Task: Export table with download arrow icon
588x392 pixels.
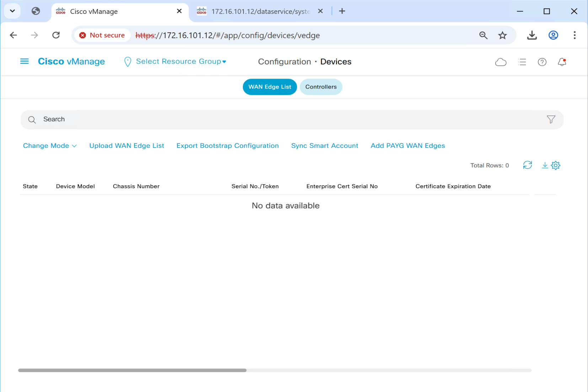Action: pos(544,165)
